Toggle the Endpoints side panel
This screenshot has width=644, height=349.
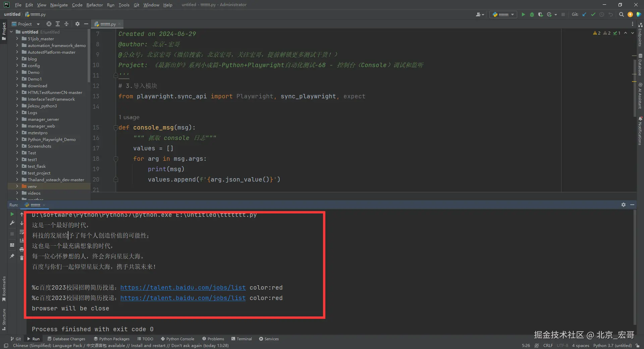(x=640, y=35)
